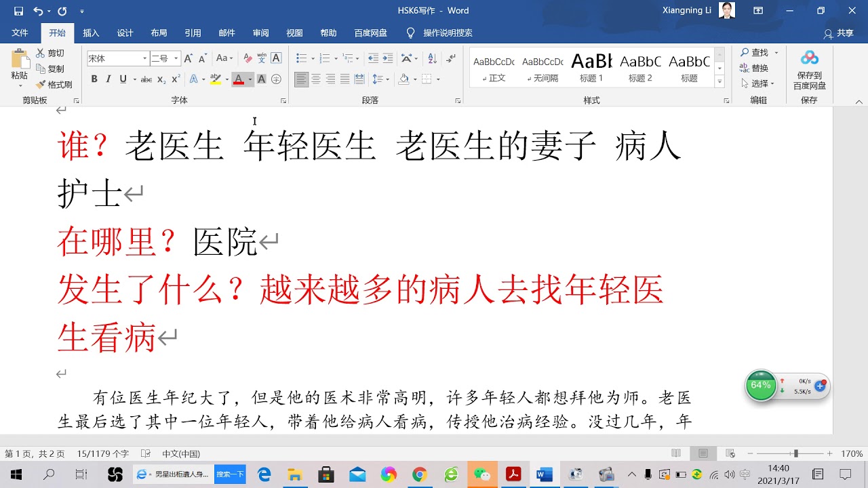Apply distributed alignment
The width and height of the screenshot is (868, 488).
[x=359, y=79]
